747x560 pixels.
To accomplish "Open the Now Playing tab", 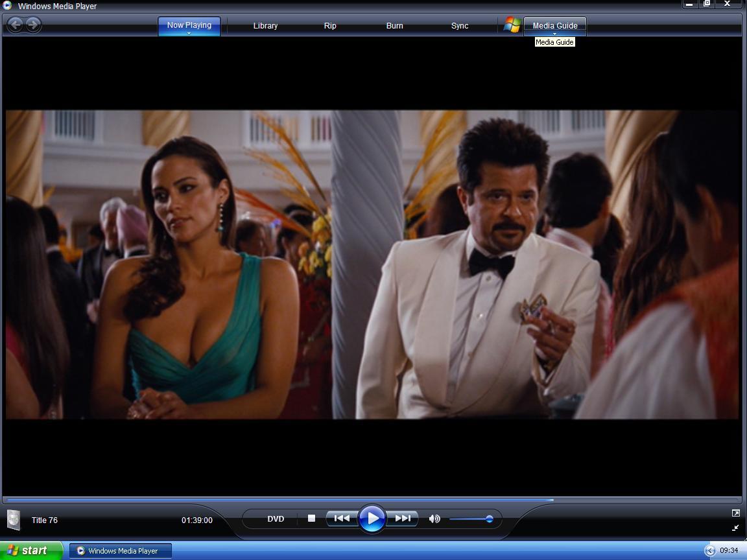I will coord(189,25).
